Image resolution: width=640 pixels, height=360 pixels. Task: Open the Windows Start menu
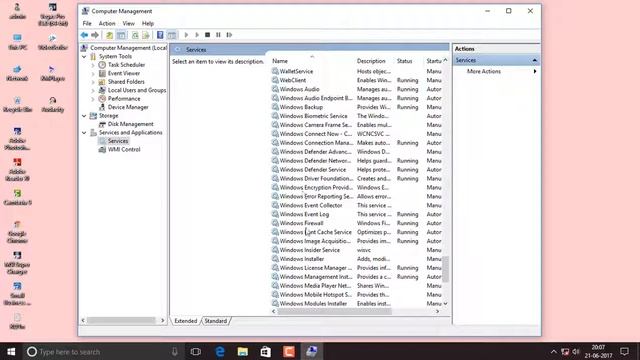(x=11, y=351)
